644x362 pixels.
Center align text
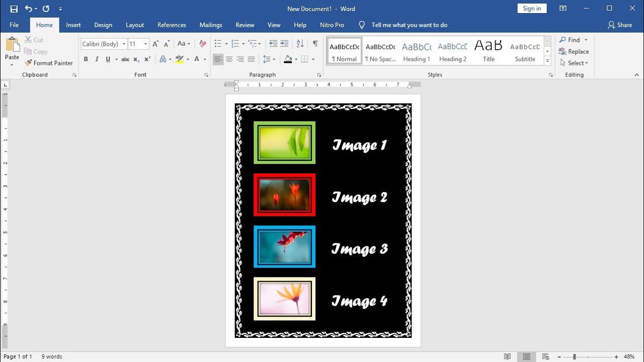click(229, 59)
